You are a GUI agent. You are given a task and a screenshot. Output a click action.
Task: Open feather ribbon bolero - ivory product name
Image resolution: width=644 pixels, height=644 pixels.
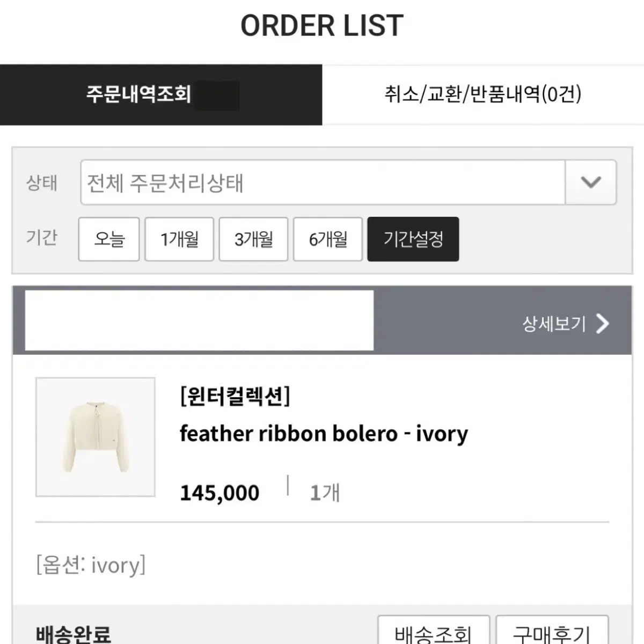[324, 434]
